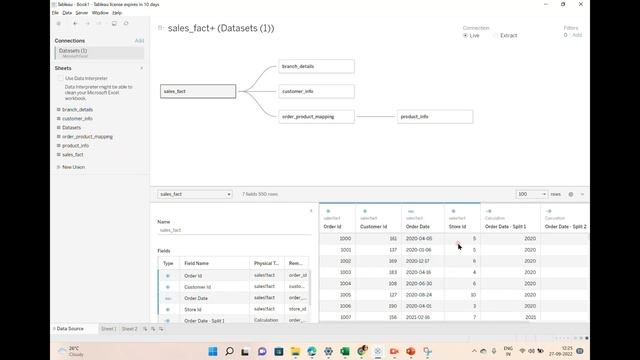Click the order_product_mapping sheet in left list
640x360 pixels.
87,137
